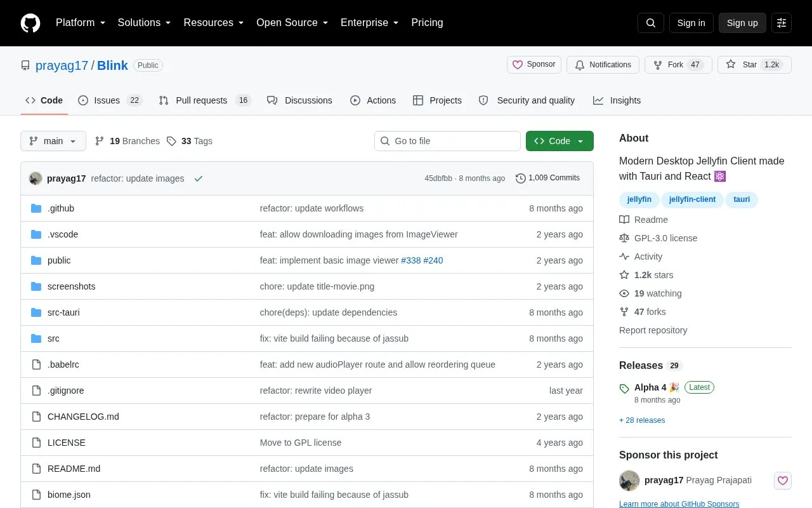Focus the Go to file field
This screenshot has height=508, width=812.
pyautogui.click(x=447, y=141)
